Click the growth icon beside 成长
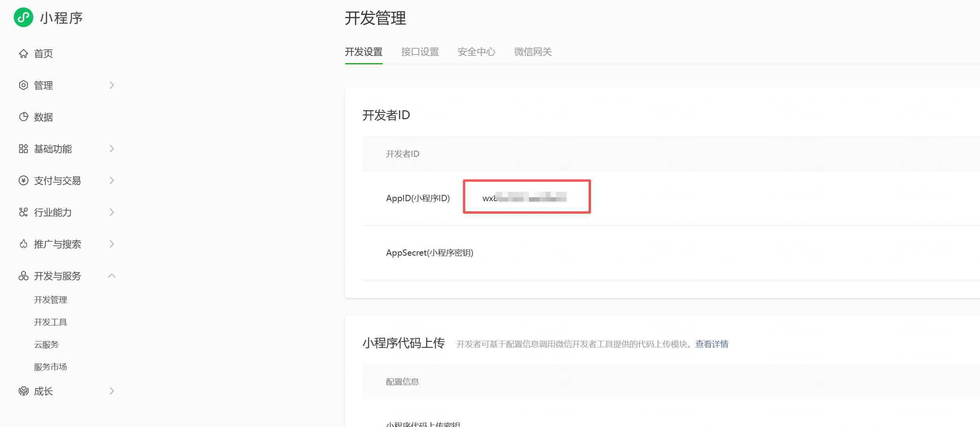 24,391
